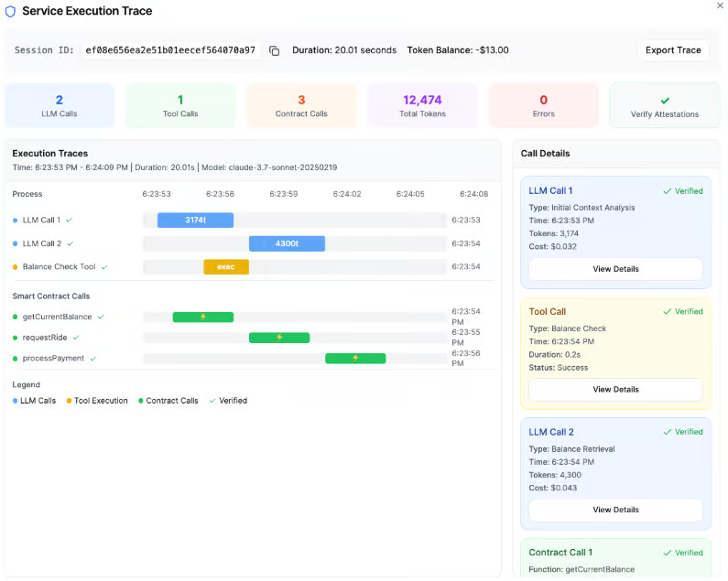Click the lightning bolt on processPayment bar
The width and height of the screenshot is (728, 581).
[355, 358]
